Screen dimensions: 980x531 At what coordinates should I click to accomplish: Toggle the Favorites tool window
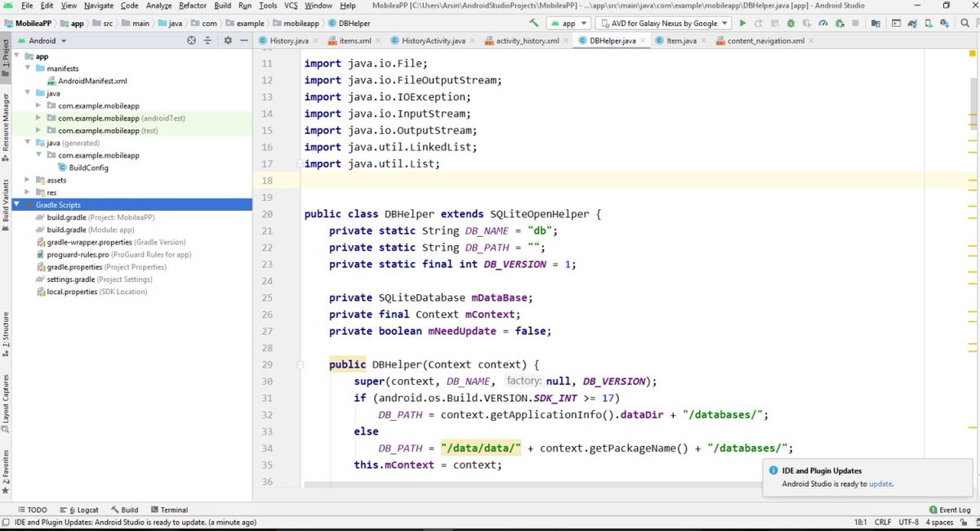(6, 472)
